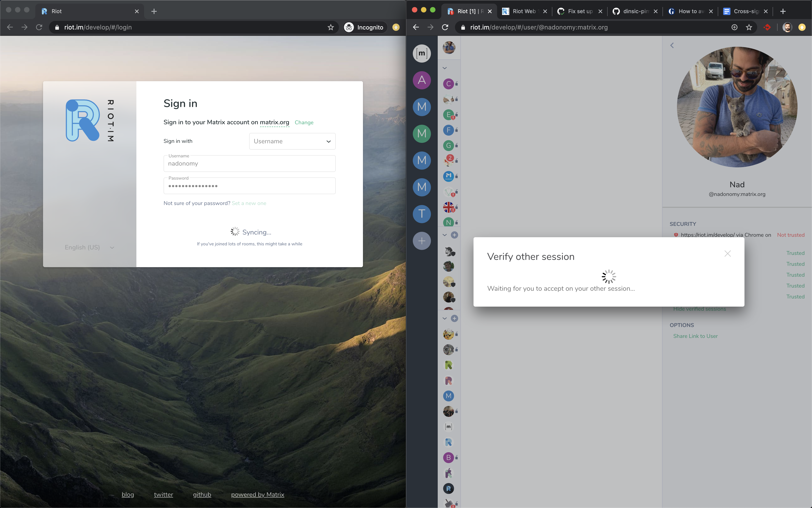This screenshot has height=508, width=812.
Task: Click the 'Not trusted' Chrome session entry
Action: (x=739, y=235)
